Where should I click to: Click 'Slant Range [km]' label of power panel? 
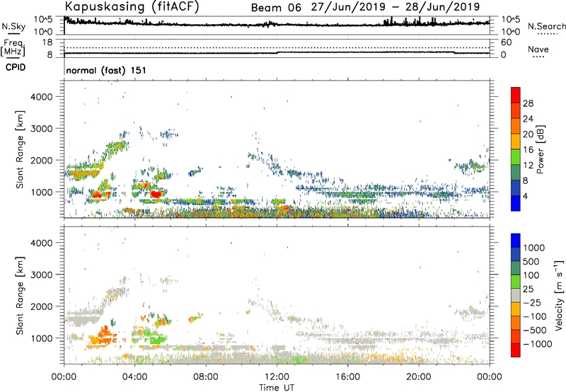tap(20, 149)
